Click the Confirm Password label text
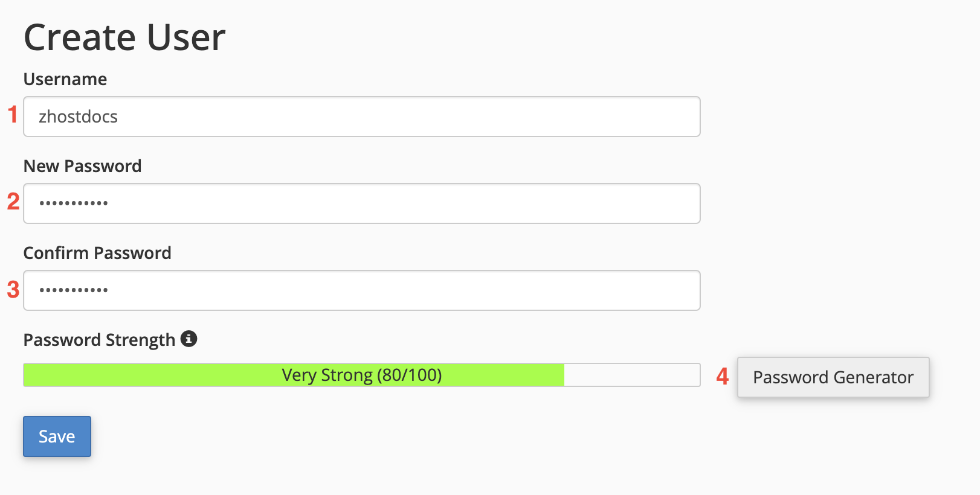 pyautogui.click(x=97, y=253)
